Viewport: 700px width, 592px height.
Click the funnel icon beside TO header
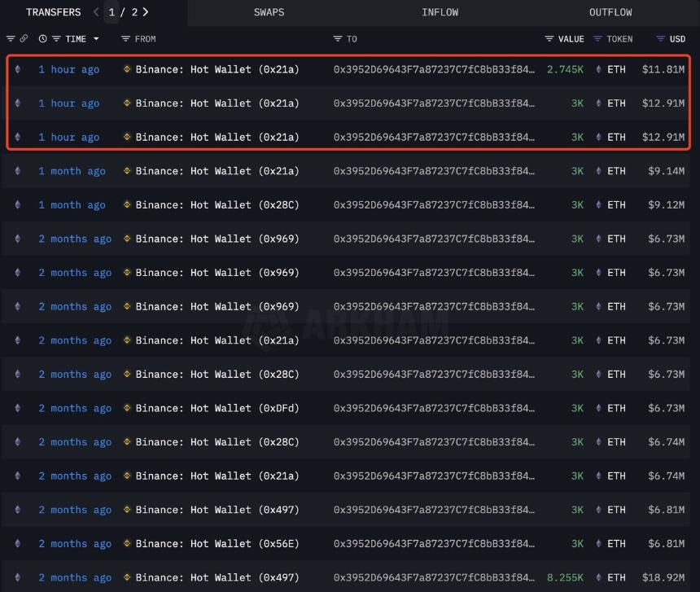[337, 38]
